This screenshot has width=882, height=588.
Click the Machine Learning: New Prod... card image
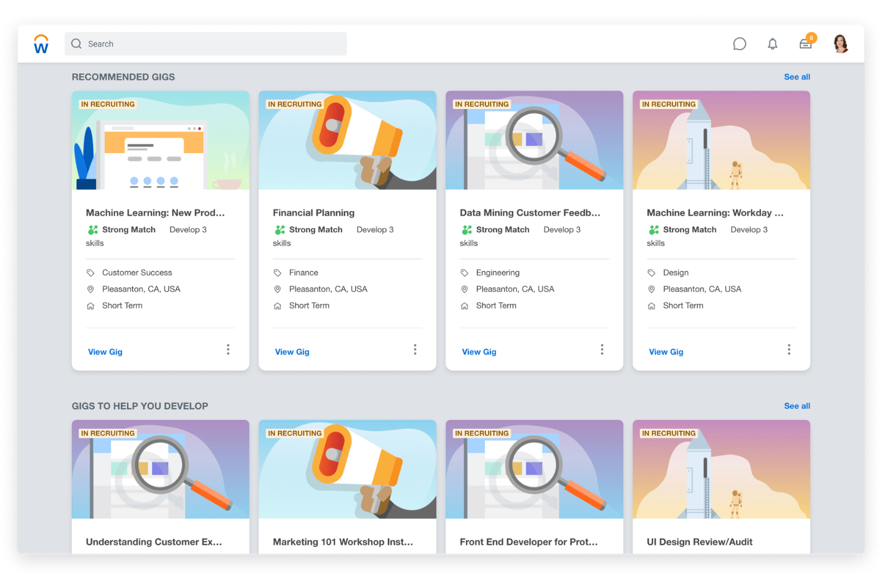pyautogui.click(x=160, y=140)
